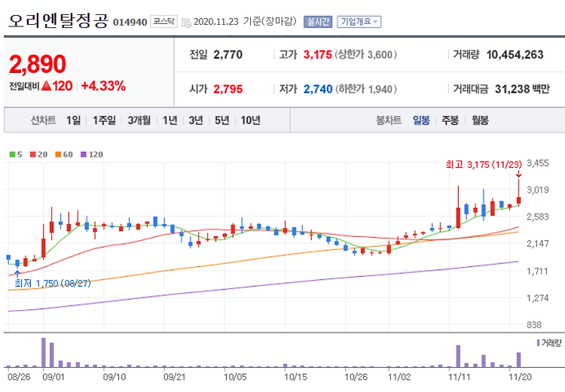
Task: Select 주봉 weekly candle chart
Action: coord(450,120)
